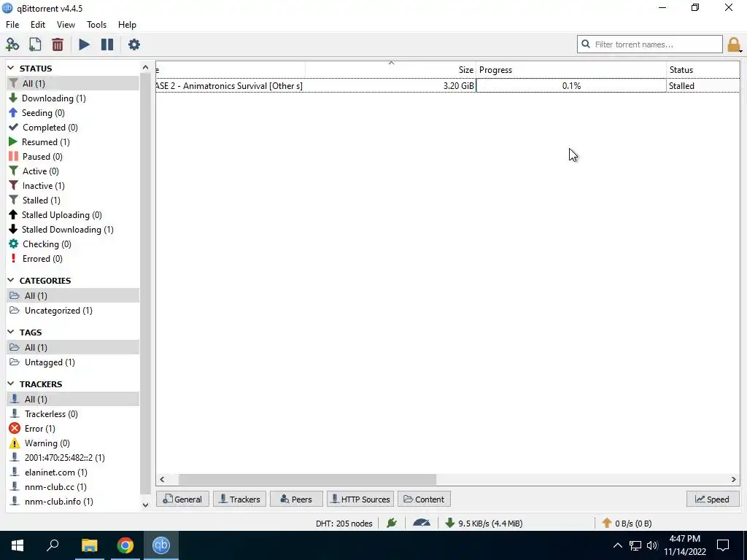Click the Add torrent link icon

(x=12, y=44)
